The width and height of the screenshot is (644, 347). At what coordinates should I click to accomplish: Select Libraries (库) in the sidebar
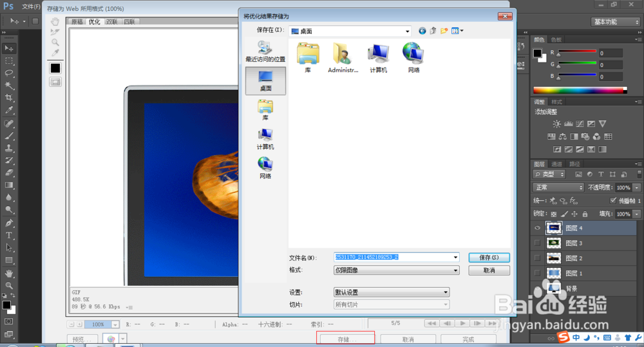[265, 109]
